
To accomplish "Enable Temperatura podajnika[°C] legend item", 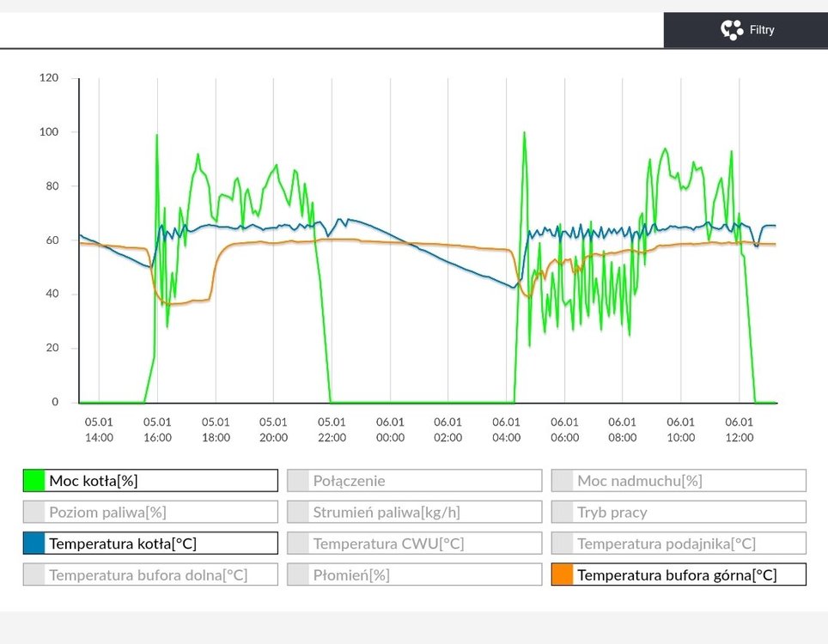I will (679, 544).
